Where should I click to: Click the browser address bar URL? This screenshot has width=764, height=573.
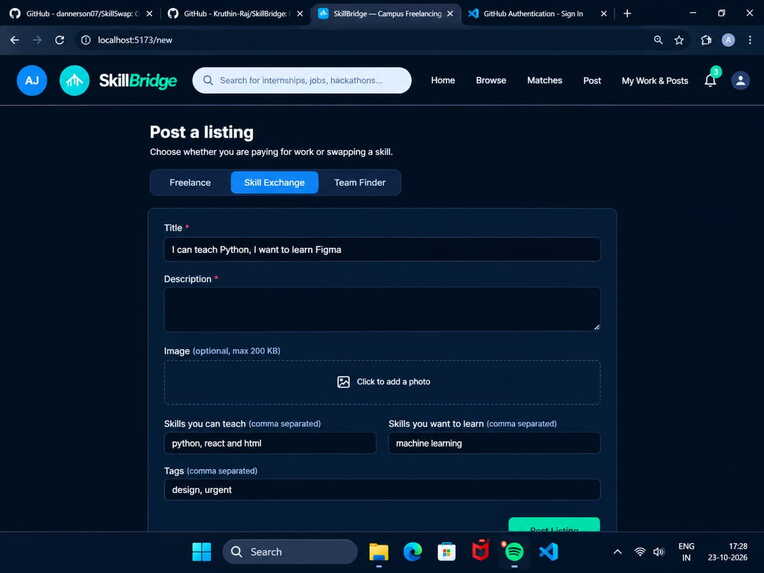(x=135, y=40)
